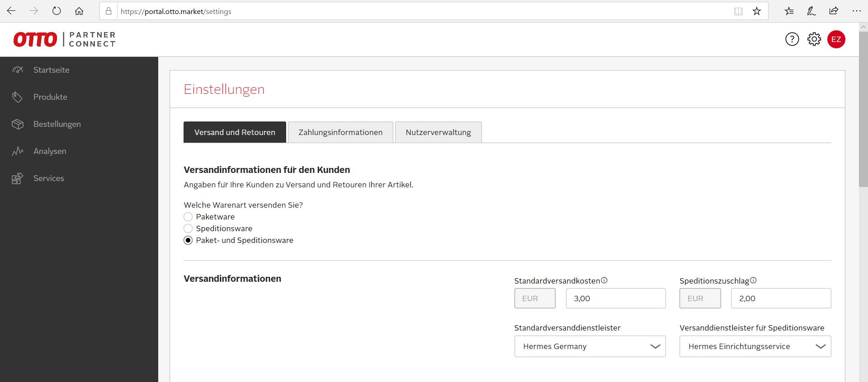
Task: Open Versanddienstleister für Speditionsware dropdown
Action: tap(755, 346)
